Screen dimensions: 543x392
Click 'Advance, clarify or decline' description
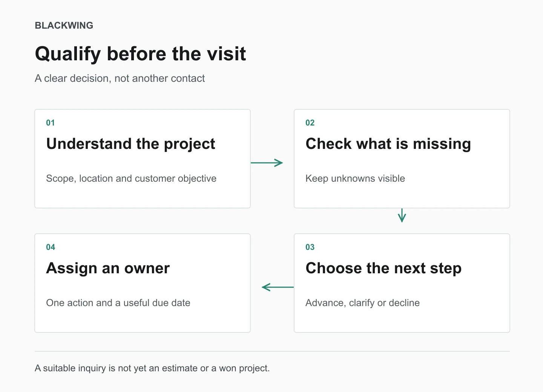point(362,303)
